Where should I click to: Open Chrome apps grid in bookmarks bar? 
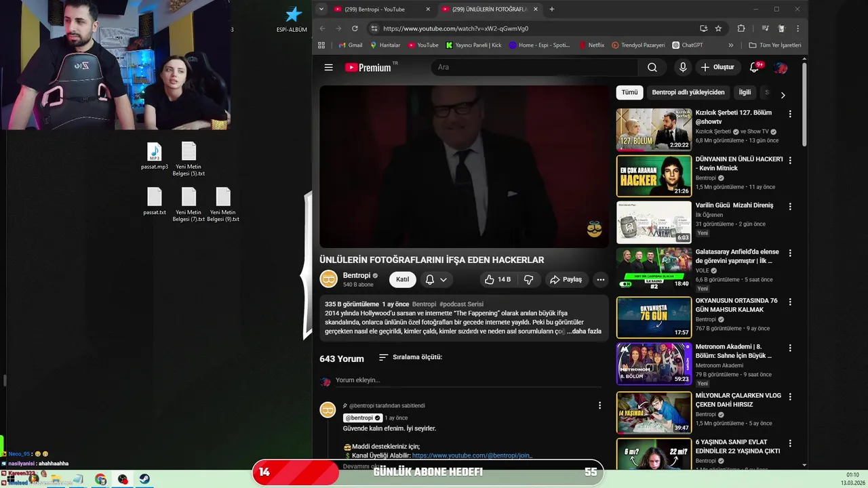[321, 45]
